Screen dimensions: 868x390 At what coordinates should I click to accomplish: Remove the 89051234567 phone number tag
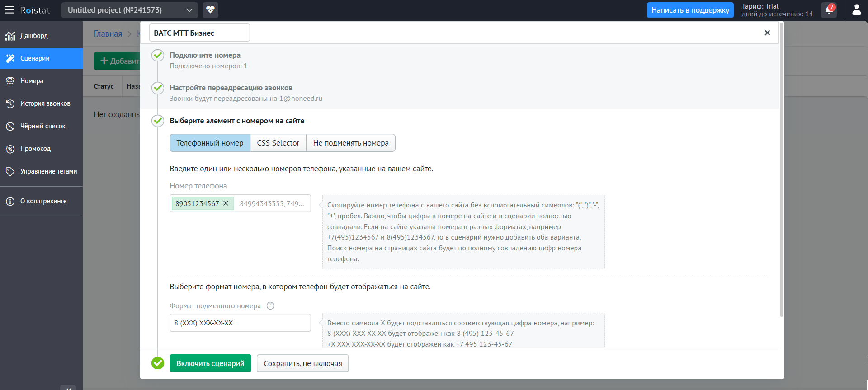tap(226, 203)
